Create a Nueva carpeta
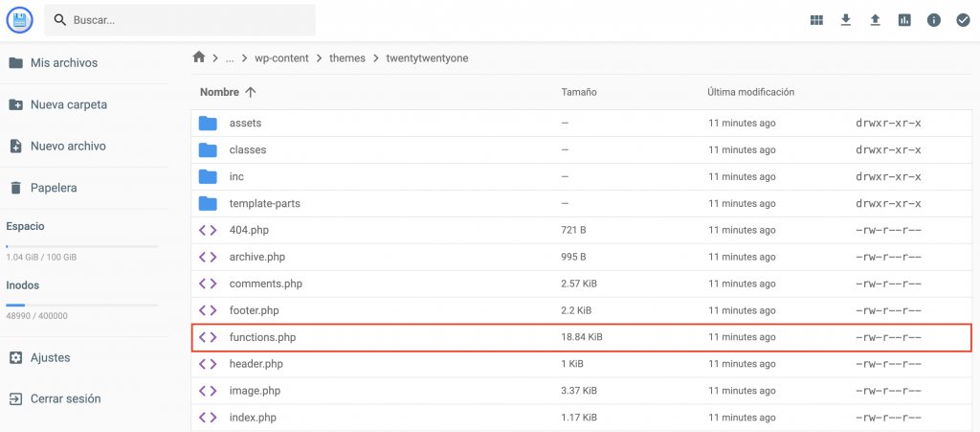This screenshot has width=980, height=432. pos(68,104)
